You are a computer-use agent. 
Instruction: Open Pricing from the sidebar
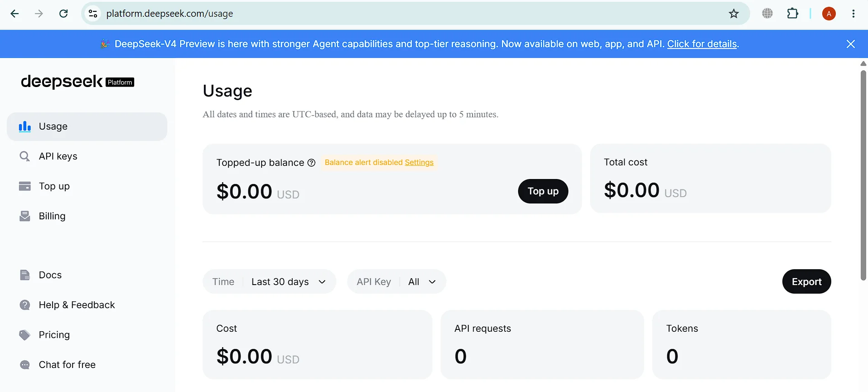(87, 335)
